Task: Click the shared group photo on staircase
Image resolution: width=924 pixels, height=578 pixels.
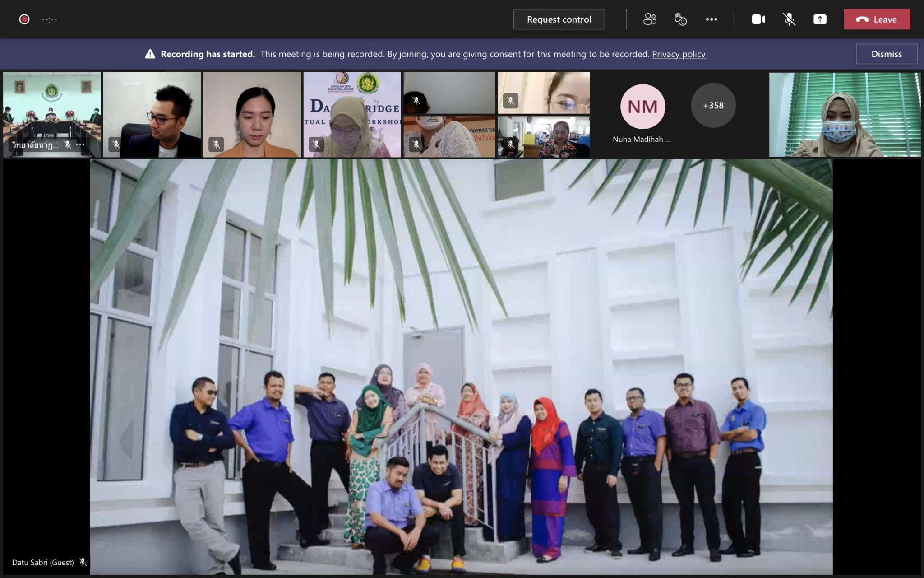Action: pyautogui.click(x=461, y=367)
